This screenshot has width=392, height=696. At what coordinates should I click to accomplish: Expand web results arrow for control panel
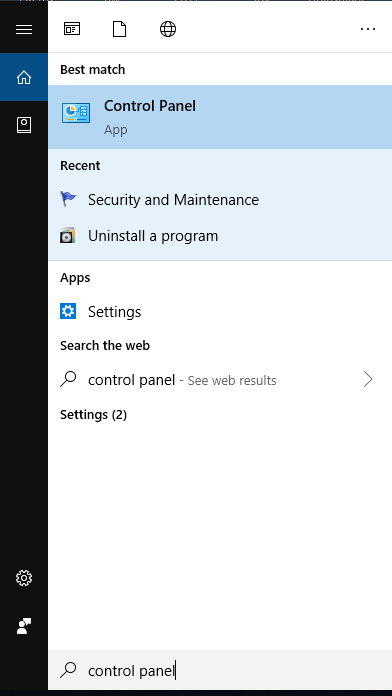368,380
